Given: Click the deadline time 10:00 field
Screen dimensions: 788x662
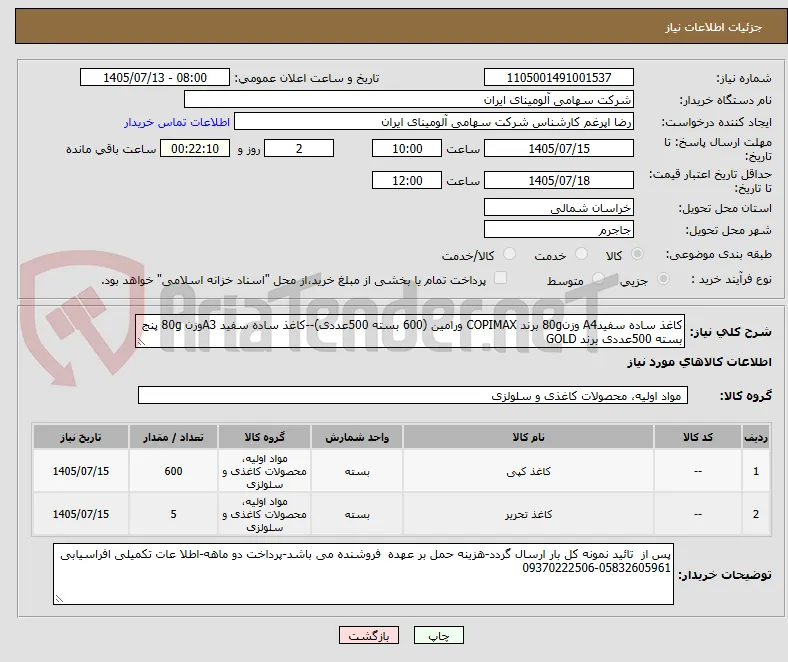Looking at the screenshot, I should pos(407,148).
